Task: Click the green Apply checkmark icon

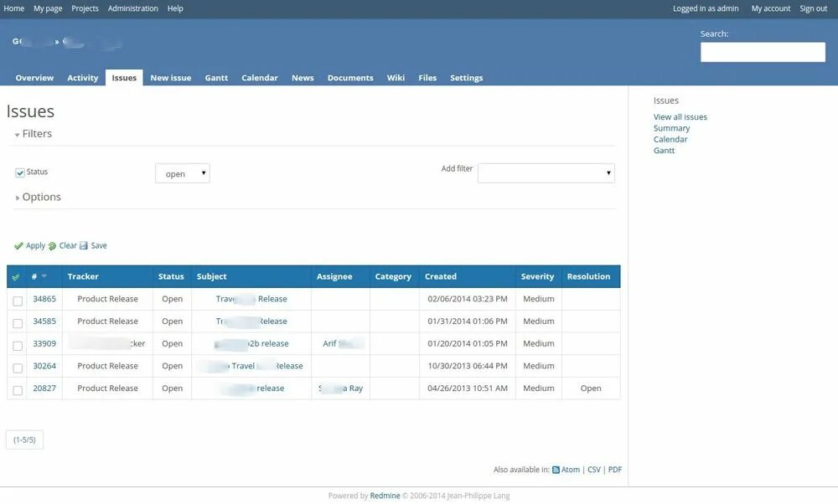Action: pos(18,245)
